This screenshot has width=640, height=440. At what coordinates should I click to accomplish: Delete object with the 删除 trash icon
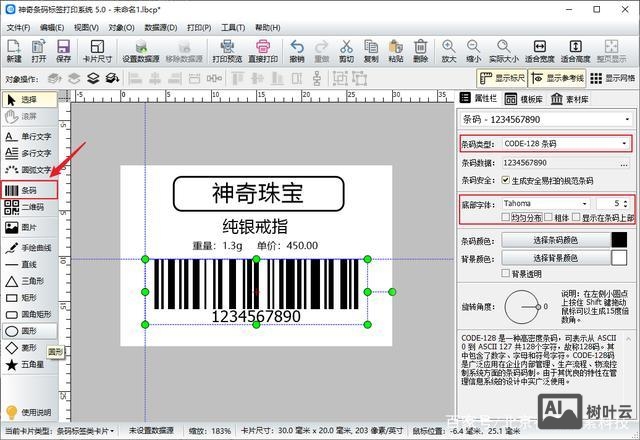pos(420,51)
